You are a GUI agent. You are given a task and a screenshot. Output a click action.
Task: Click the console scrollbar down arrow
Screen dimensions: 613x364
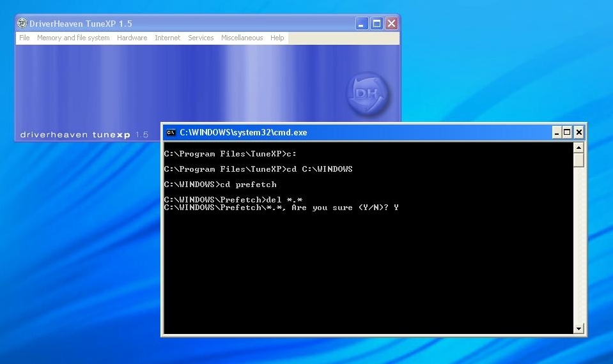579,328
